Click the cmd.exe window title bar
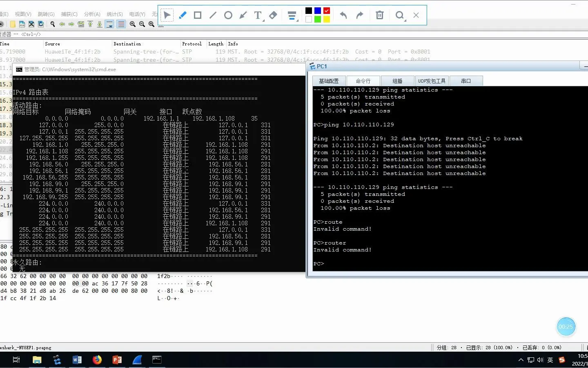This screenshot has height=368, width=588. click(x=159, y=70)
